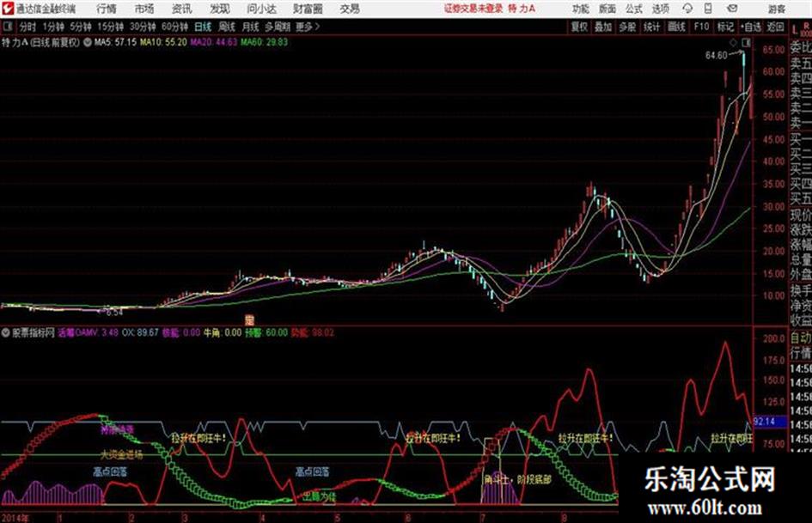Screen dimensions: 812x523
Task: Add to 自选 watchlist
Action: point(750,27)
